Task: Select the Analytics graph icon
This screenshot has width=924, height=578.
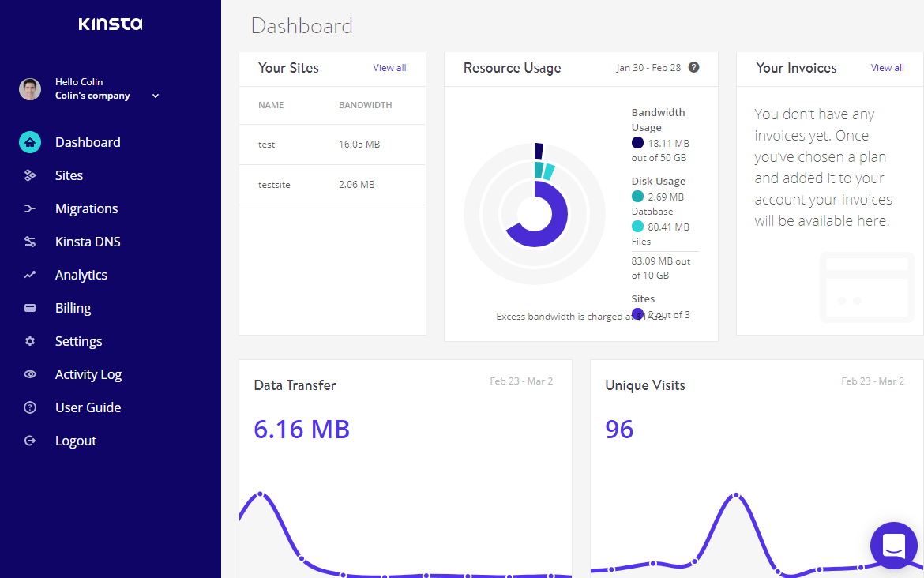Action: point(29,275)
